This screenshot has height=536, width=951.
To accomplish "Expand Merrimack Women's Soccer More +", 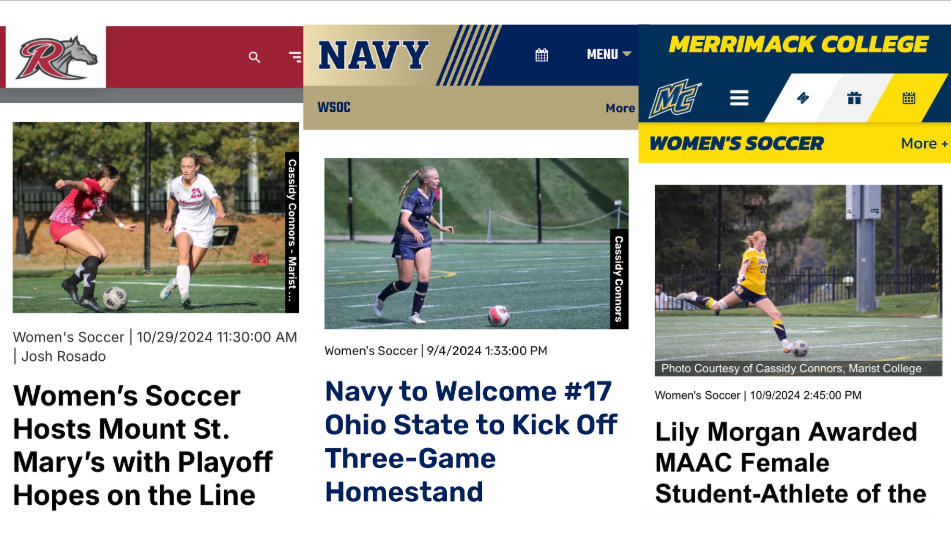I will click(923, 143).
